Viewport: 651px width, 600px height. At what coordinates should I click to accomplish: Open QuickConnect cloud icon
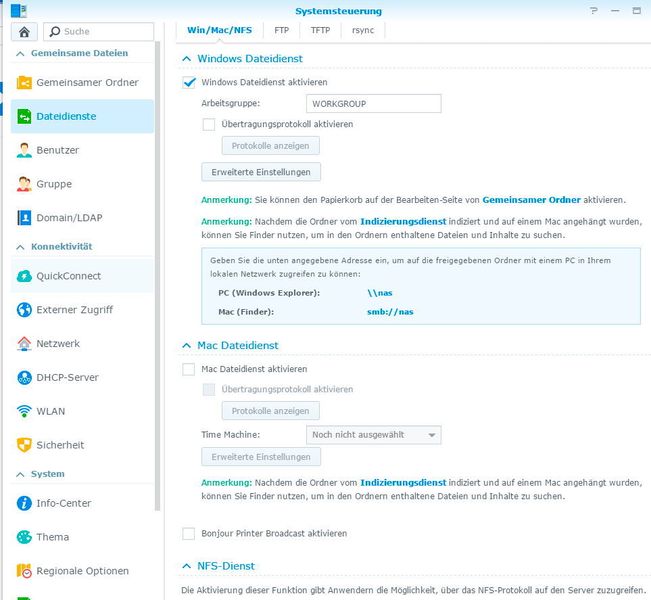[24, 276]
